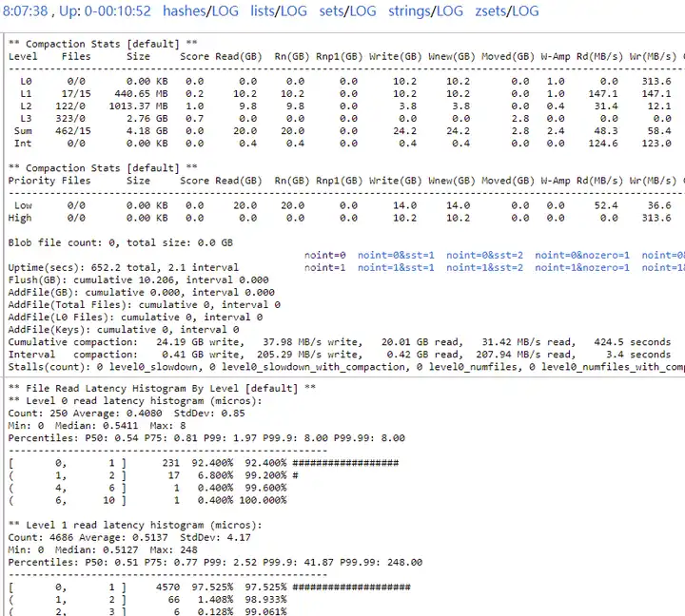Image resolution: width=685 pixels, height=616 pixels.
Task: Open the LOG link after zsets
Action: click(x=525, y=10)
